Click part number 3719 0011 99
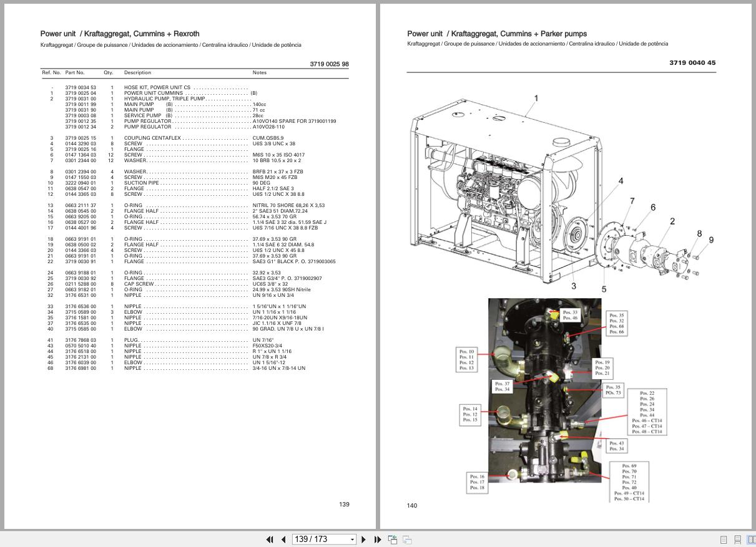 [81, 104]
